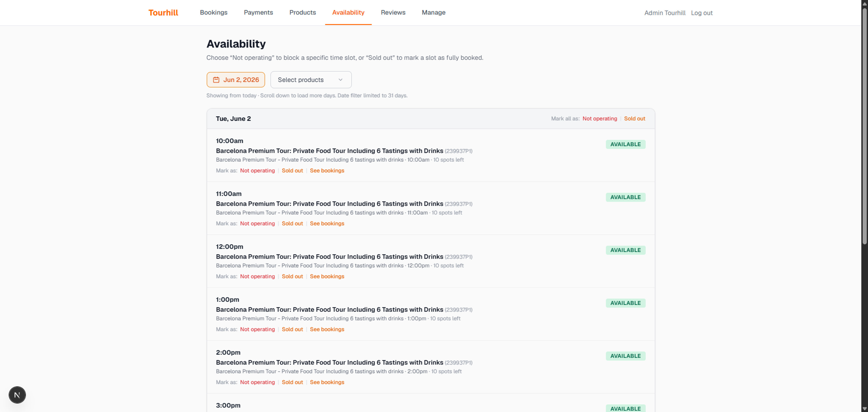Mark 11:00am slot as Sold out
This screenshot has width=868, height=412.
click(292, 224)
